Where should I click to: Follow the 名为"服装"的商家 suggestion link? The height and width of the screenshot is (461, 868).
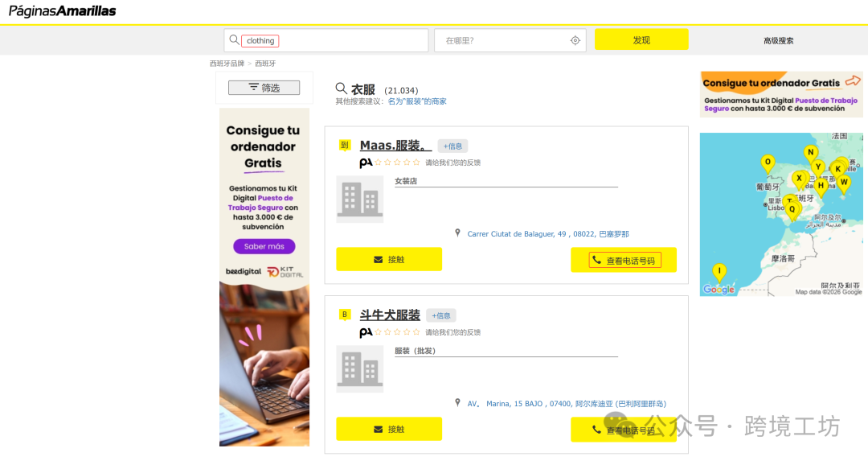(x=417, y=101)
